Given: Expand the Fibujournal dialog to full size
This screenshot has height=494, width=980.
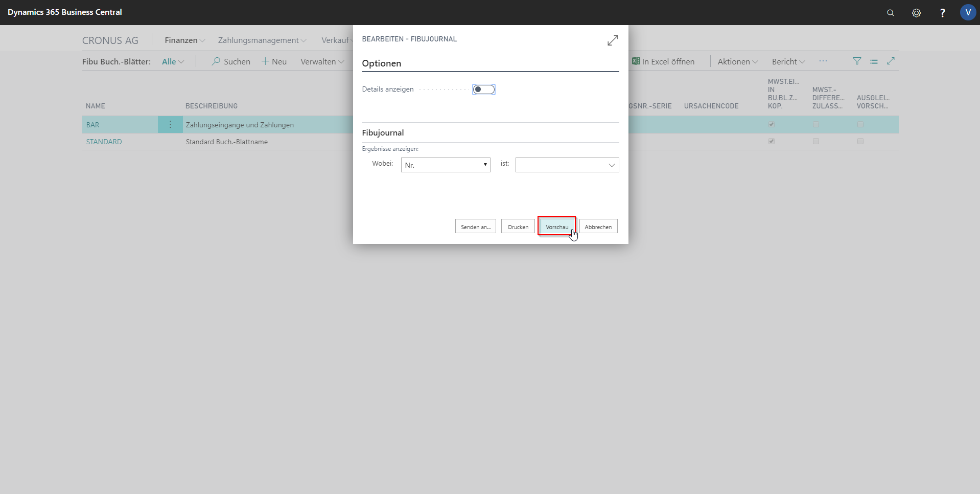Looking at the screenshot, I should 613,40.
